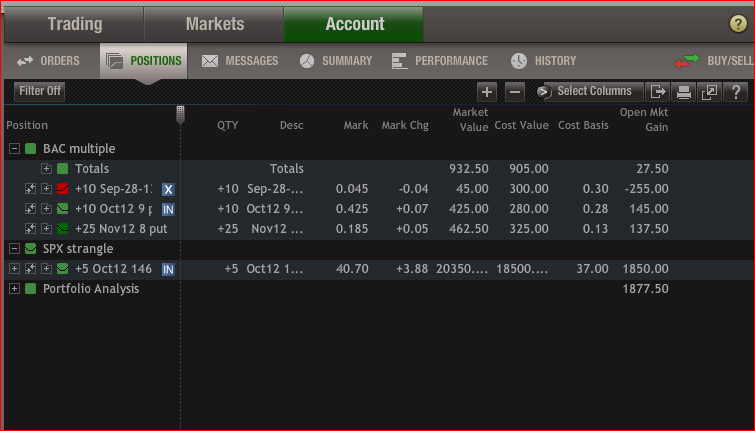Viewport: 755px width, 431px height.
Task: Switch to the Orders sub-tab
Action: tap(48, 61)
